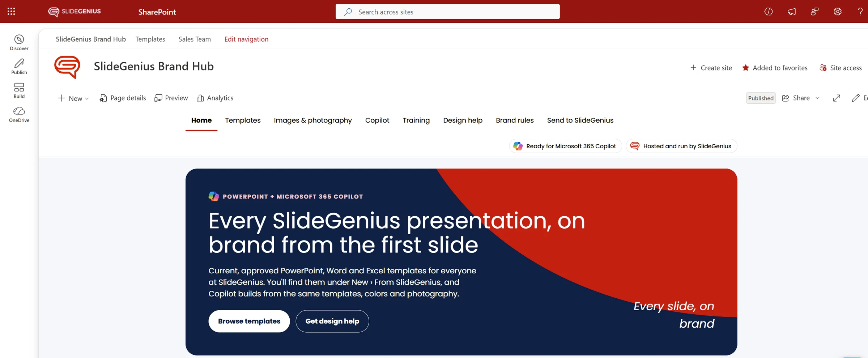Click Create site
The height and width of the screenshot is (358, 868).
[711, 68]
